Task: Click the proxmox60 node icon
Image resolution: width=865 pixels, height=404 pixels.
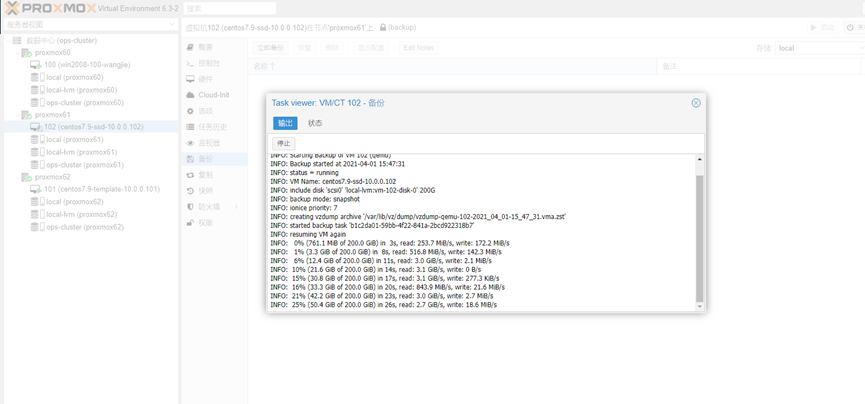Action: point(26,53)
